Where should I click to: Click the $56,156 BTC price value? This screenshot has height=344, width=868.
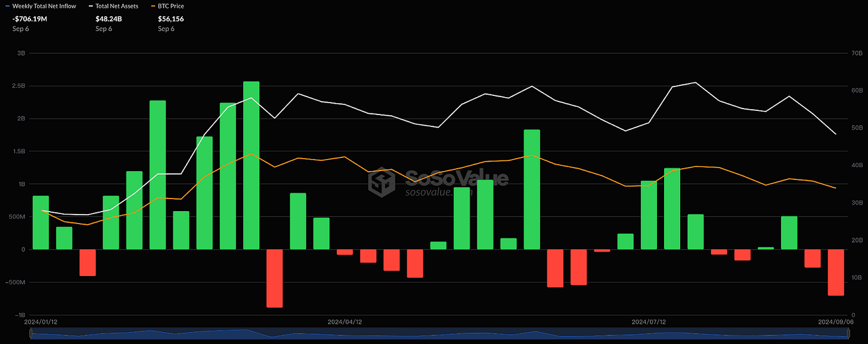pos(172,18)
